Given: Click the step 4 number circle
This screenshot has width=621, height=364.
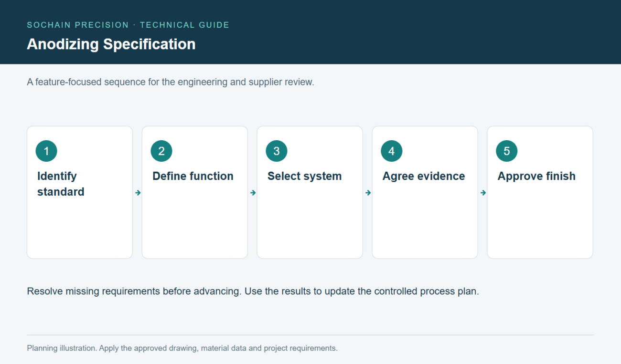Looking at the screenshot, I should (x=392, y=151).
